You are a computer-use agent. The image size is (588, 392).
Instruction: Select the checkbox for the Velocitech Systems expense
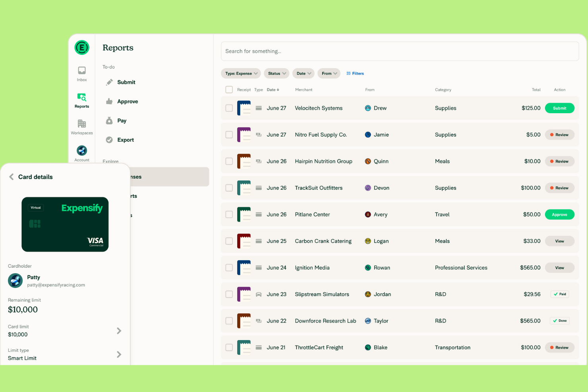coord(229,108)
